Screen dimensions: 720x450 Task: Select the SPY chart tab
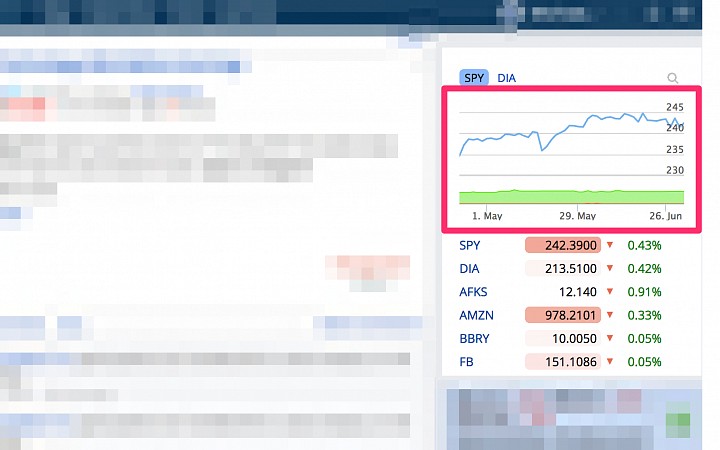click(474, 78)
